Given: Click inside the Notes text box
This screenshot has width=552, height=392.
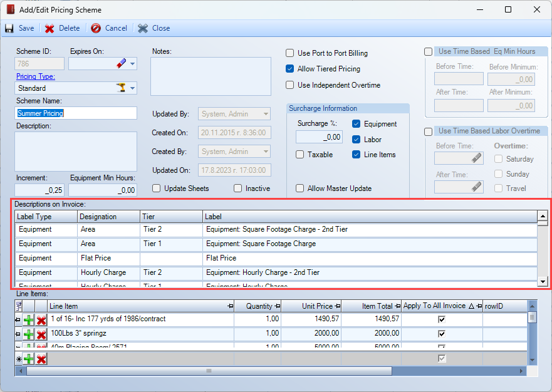Looking at the screenshot, I should 211,76.
